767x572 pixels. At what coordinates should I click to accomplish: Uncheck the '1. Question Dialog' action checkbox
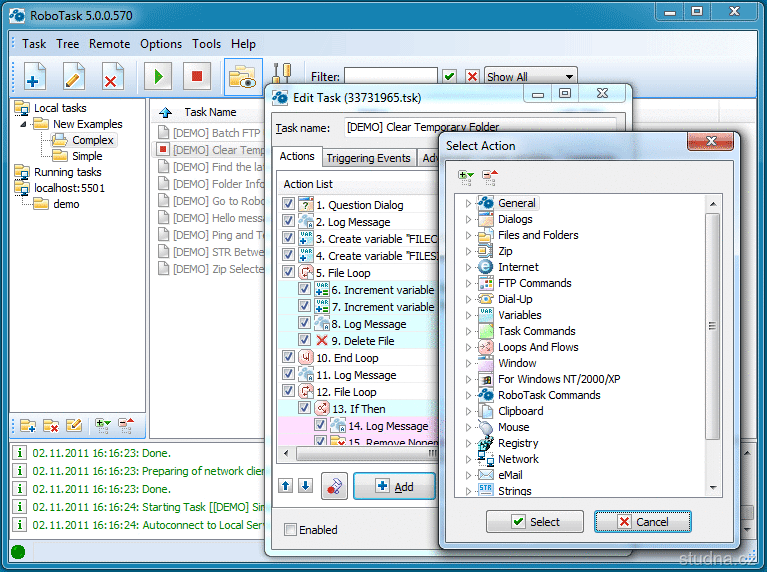click(x=289, y=205)
